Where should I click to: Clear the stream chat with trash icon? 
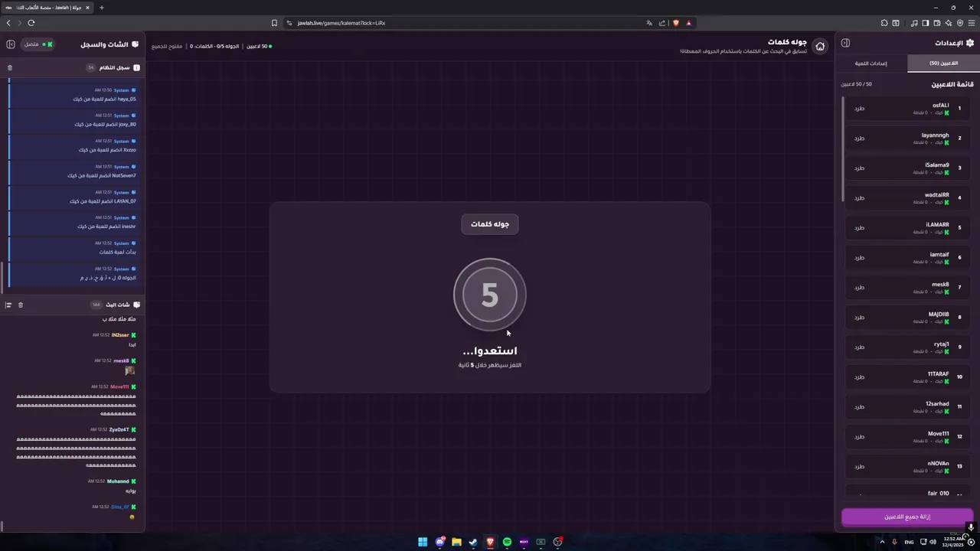tap(21, 305)
